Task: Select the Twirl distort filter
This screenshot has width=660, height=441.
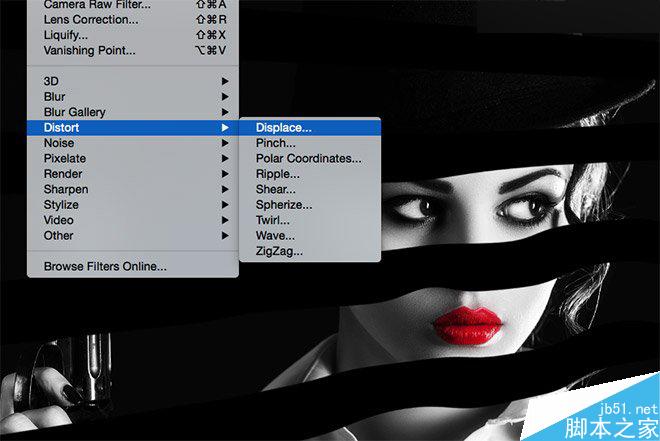Action: tap(310, 220)
